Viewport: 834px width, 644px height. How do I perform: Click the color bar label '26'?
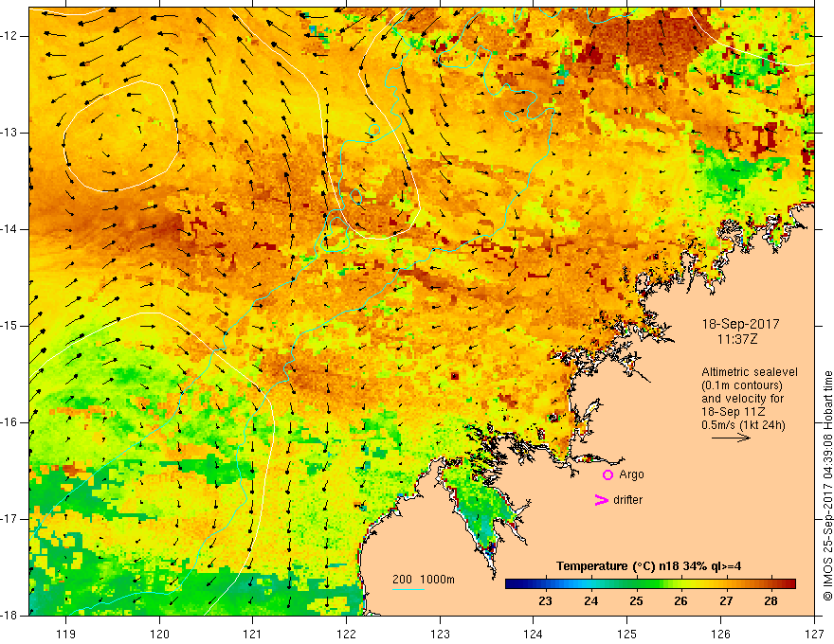coord(680,601)
